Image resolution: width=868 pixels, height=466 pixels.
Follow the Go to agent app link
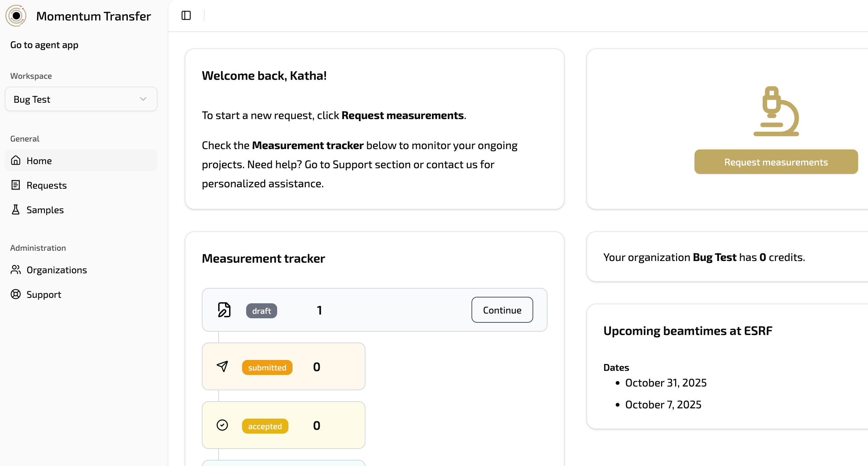pyautogui.click(x=44, y=45)
